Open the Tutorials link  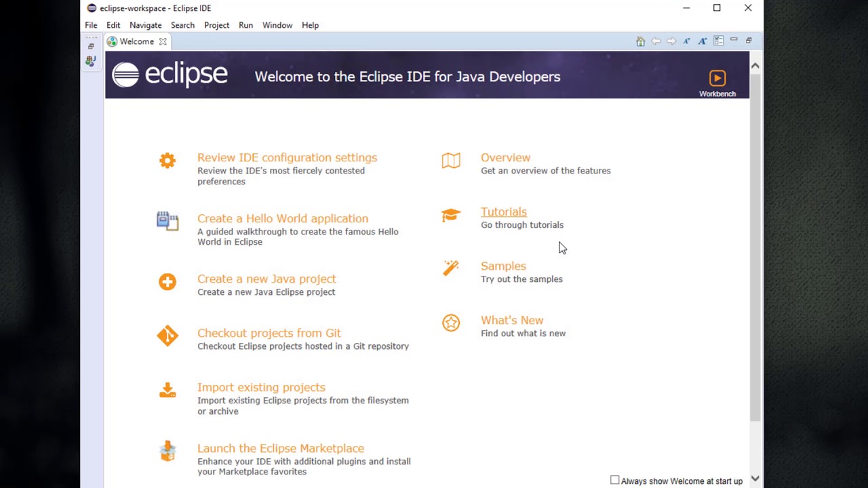tap(504, 211)
